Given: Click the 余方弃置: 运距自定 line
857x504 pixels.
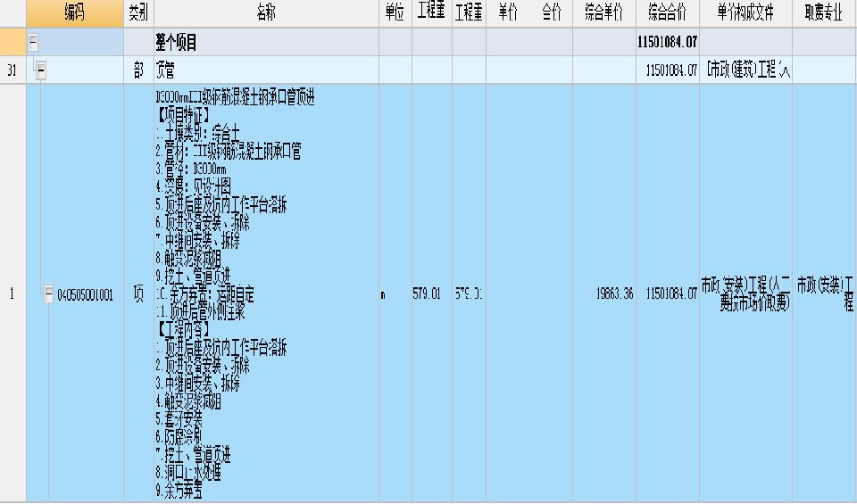Looking at the screenshot, I should click(205, 293).
